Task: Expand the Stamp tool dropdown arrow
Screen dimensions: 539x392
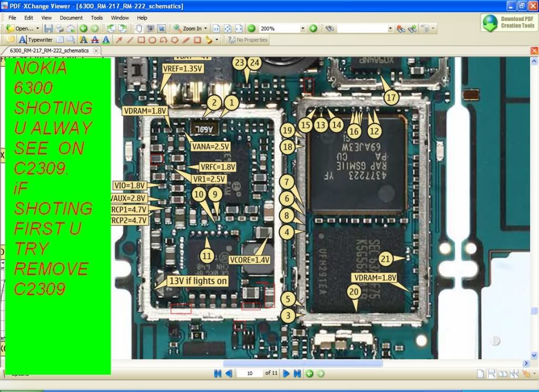Action: click(217, 40)
